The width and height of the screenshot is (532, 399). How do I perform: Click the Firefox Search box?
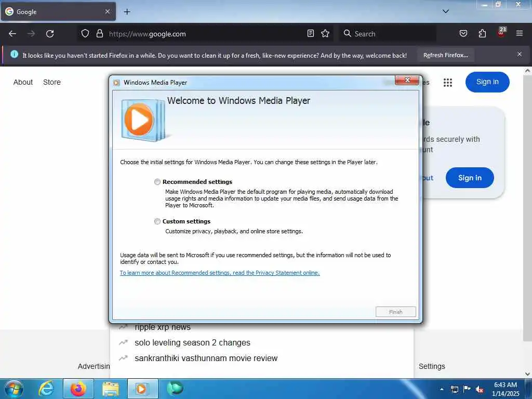[x=388, y=34]
